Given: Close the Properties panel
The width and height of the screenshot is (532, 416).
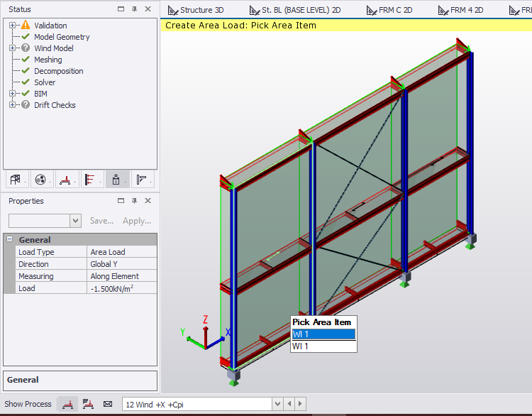Looking at the screenshot, I should pos(148,201).
